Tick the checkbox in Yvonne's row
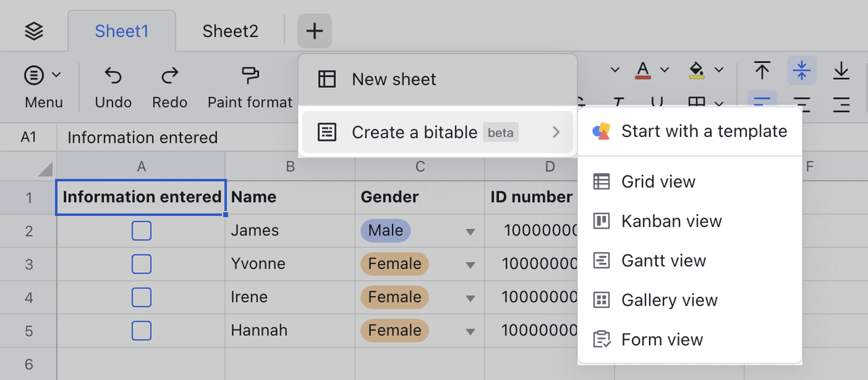 [141, 264]
